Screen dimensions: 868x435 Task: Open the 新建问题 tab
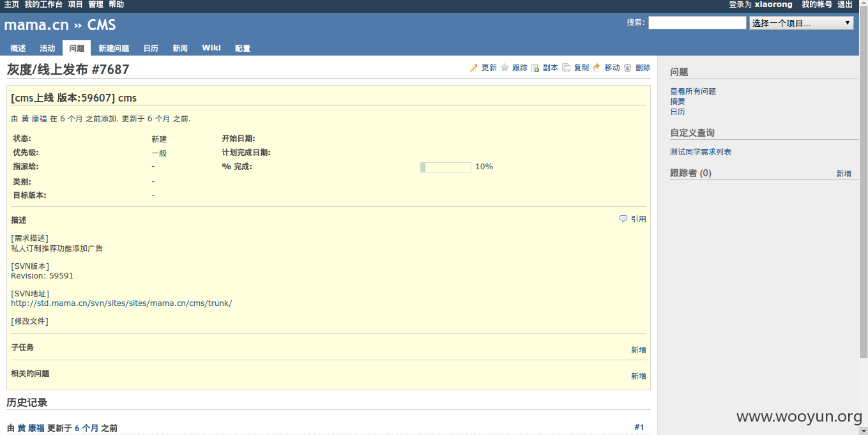[114, 49]
